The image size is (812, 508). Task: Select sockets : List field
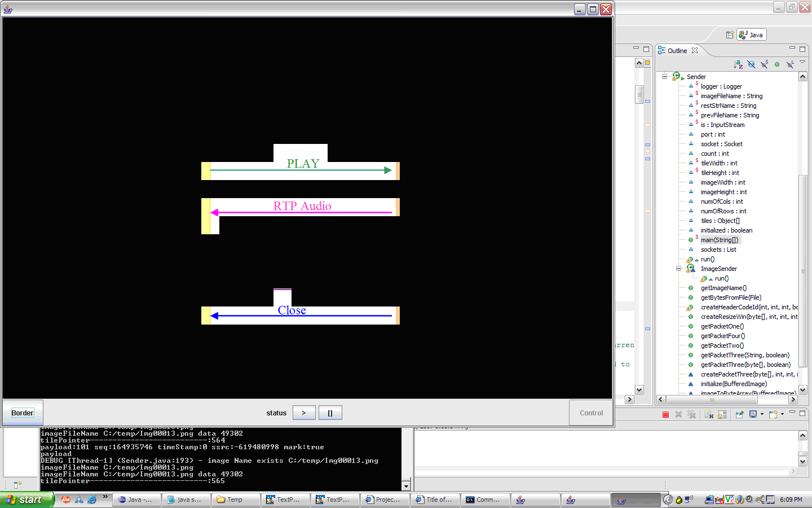coord(718,249)
